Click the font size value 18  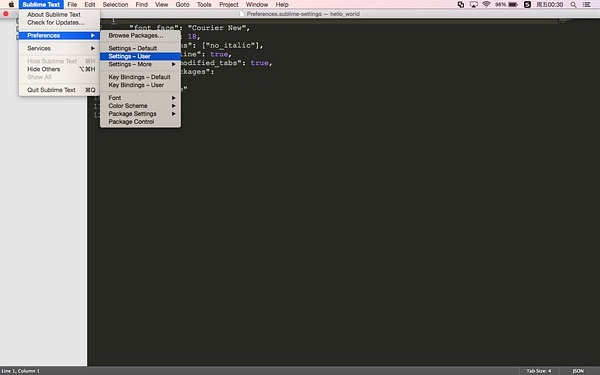(x=192, y=37)
